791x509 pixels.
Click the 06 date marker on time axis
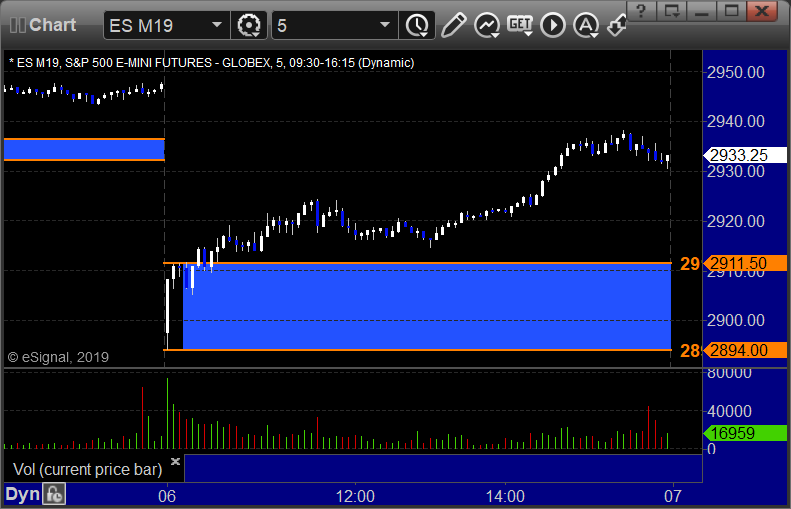[167, 496]
